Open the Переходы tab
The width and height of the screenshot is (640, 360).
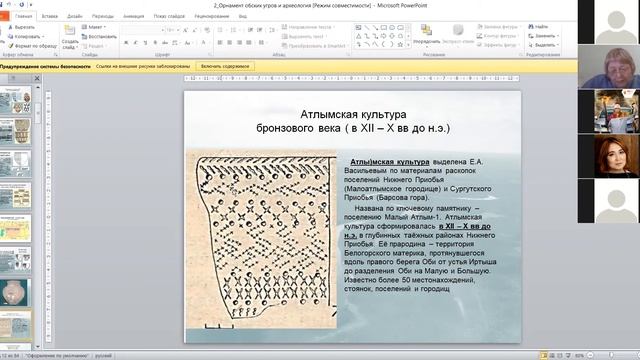pyautogui.click(x=102, y=16)
